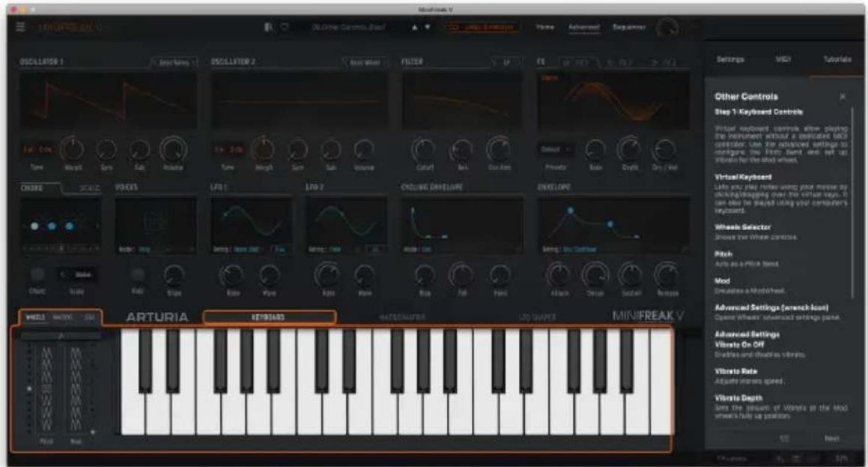
Task: Click the Mod wheel
Action: [76, 388]
